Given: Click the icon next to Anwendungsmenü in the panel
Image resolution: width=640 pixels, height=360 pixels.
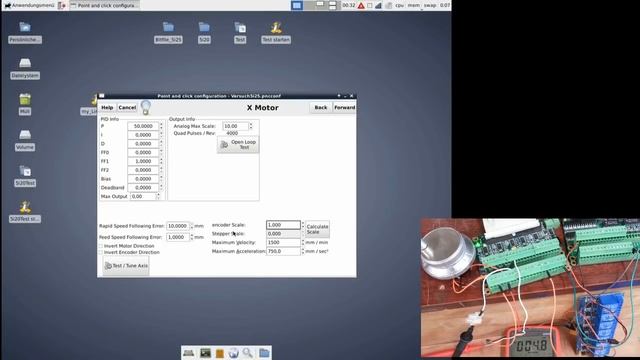Looking at the screenshot, I should pos(62,5).
